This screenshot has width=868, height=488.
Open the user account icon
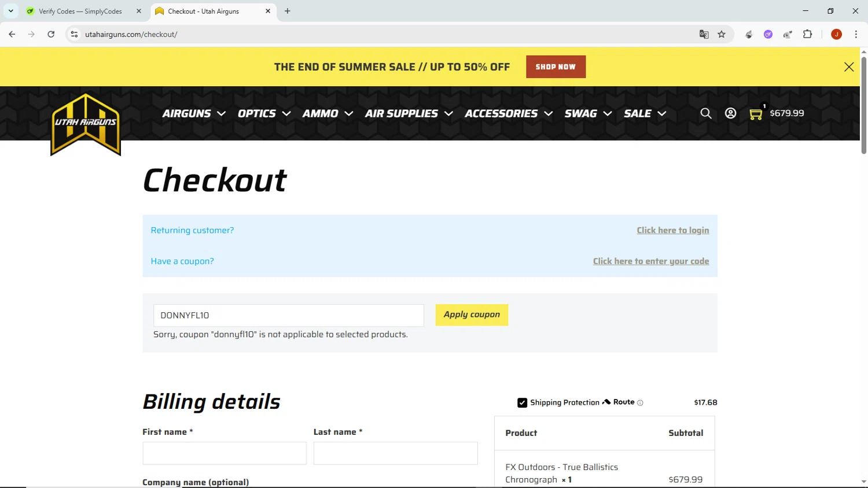pyautogui.click(x=730, y=113)
